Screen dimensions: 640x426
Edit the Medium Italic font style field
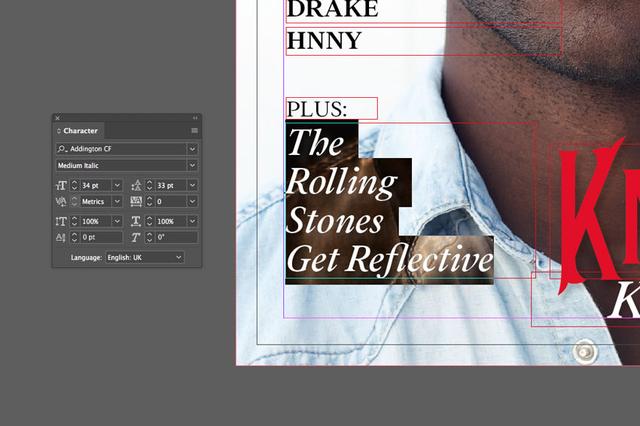[x=121, y=165]
